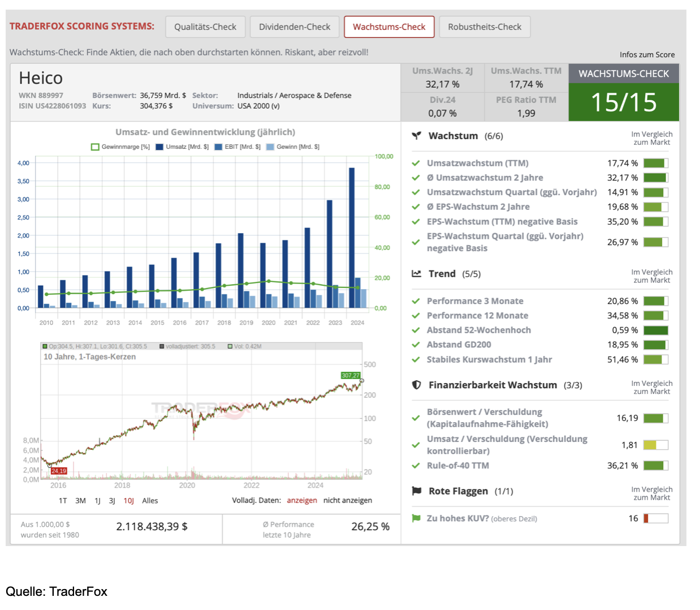This screenshot has height=610, width=700.
Task: Click the Kurs value 304,376 $
Action: (157, 106)
